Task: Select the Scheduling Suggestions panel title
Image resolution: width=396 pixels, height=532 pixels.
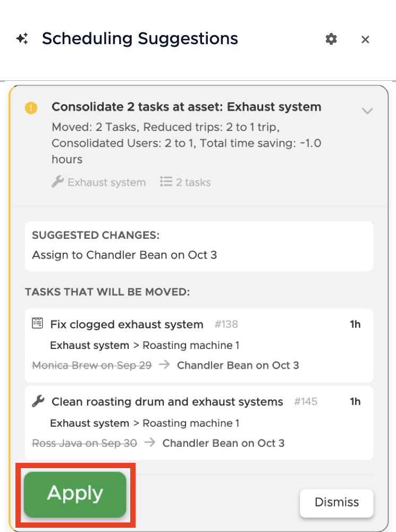Action: click(x=140, y=39)
